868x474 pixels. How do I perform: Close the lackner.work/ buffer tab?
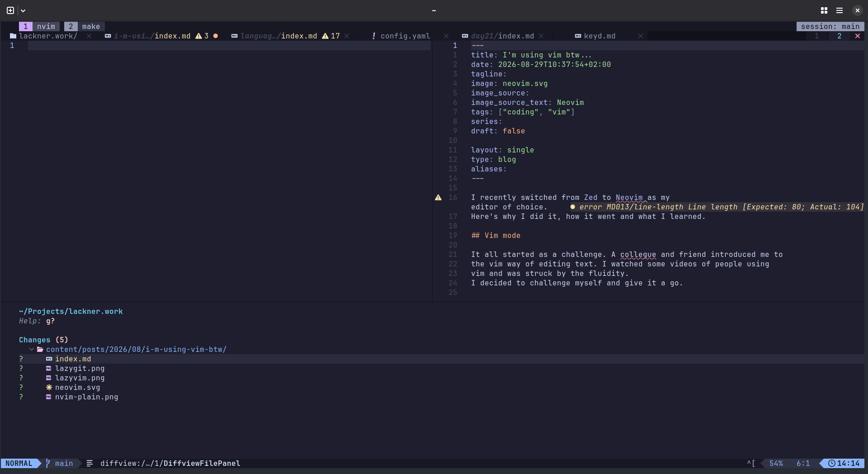click(89, 36)
